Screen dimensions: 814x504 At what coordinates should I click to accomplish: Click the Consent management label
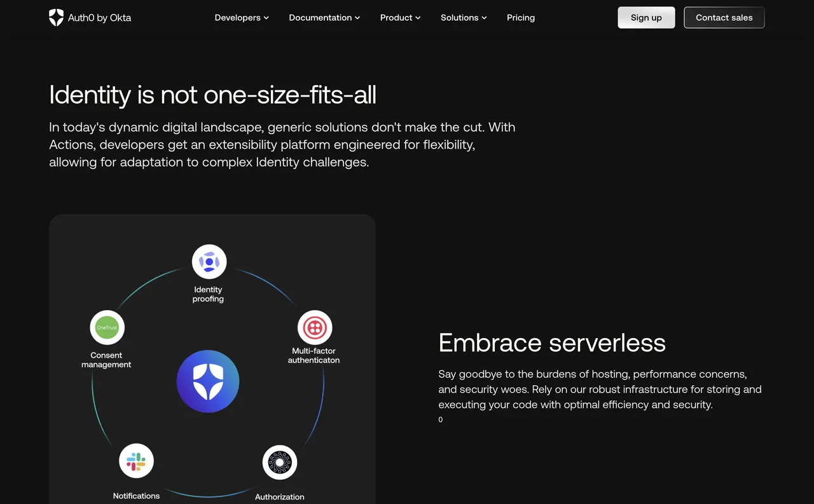coord(107,359)
